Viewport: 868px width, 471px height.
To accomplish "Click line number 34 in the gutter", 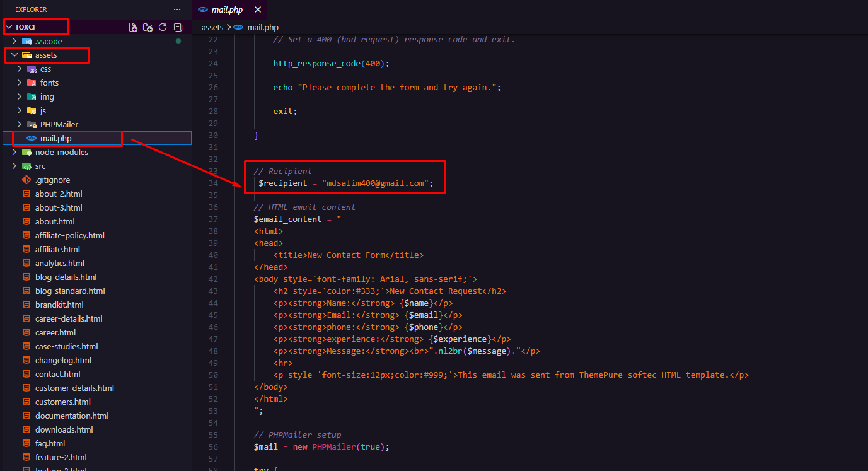I will click(x=213, y=183).
